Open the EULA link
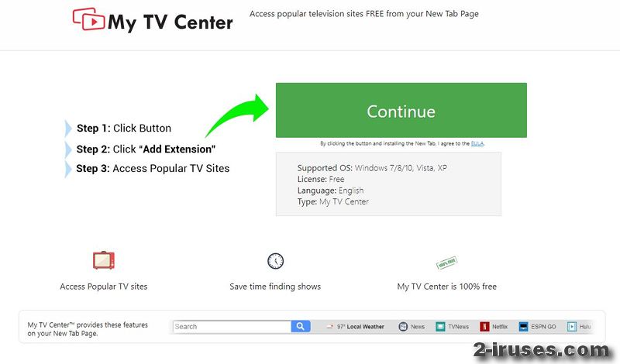This screenshot has height=364, width=620. [x=477, y=143]
